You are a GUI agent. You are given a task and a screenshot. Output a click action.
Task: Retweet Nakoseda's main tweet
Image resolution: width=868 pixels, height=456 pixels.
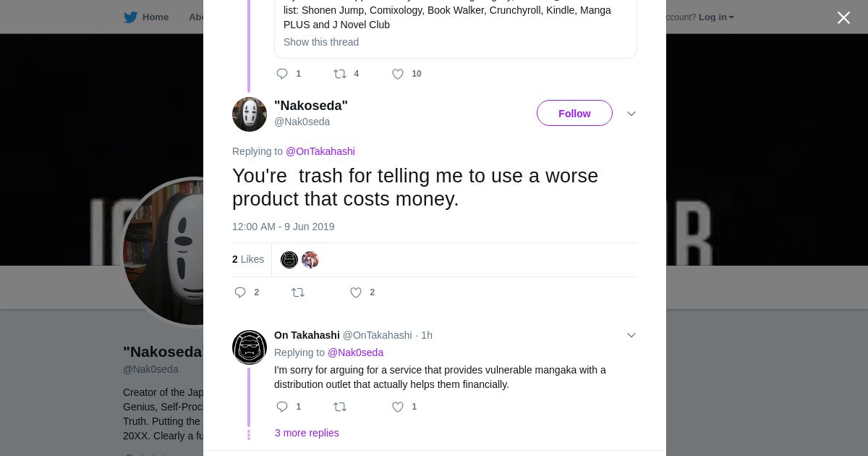(x=298, y=292)
